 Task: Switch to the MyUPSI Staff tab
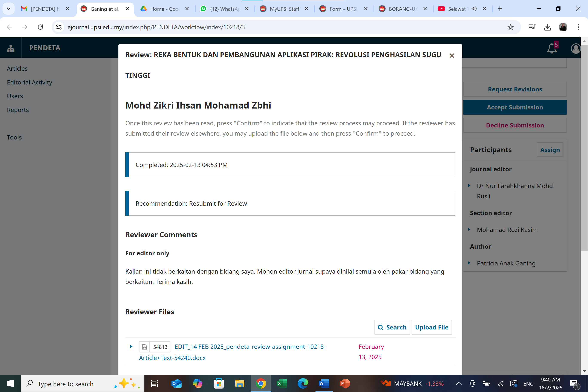coord(284,9)
